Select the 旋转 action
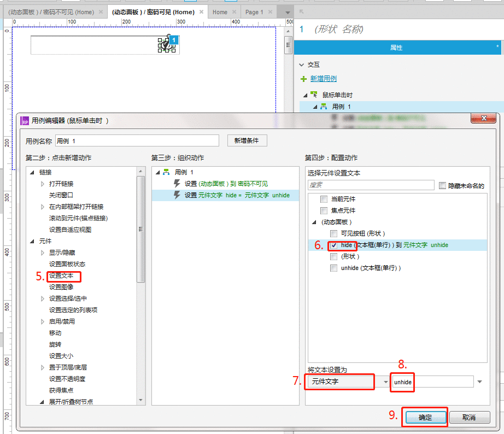 click(x=55, y=344)
